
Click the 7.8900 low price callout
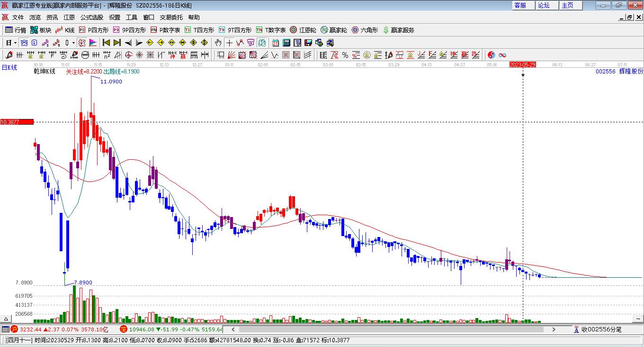click(83, 283)
